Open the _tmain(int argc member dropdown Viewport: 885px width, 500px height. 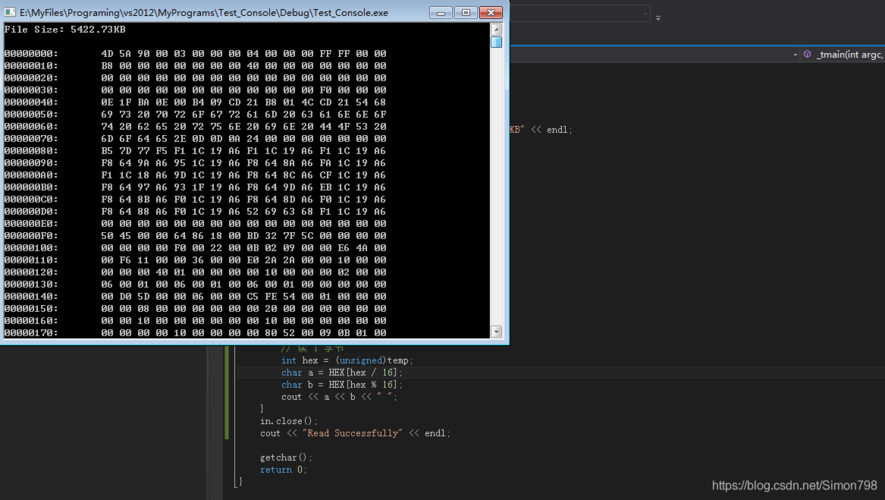[x=850, y=54]
